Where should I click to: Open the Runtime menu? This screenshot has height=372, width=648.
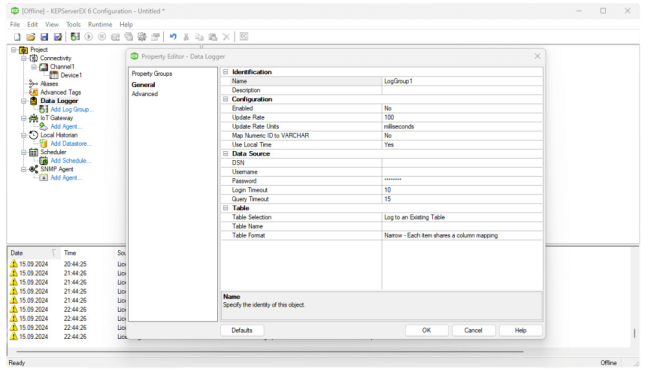(x=100, y=24)
